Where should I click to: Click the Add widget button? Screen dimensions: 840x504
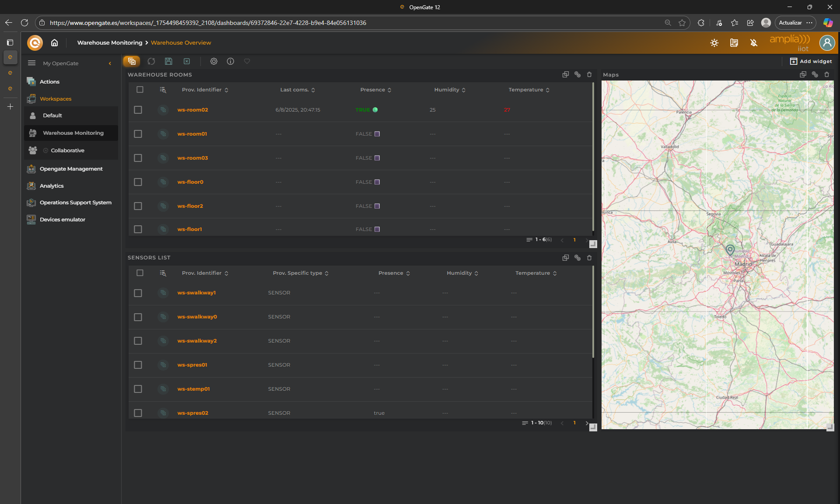[x=811, y=61]
